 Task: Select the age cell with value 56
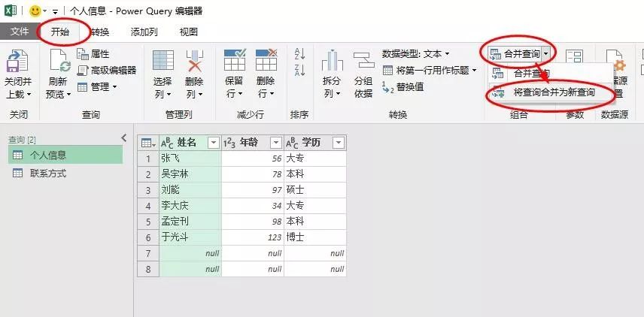tap(253, 158)
